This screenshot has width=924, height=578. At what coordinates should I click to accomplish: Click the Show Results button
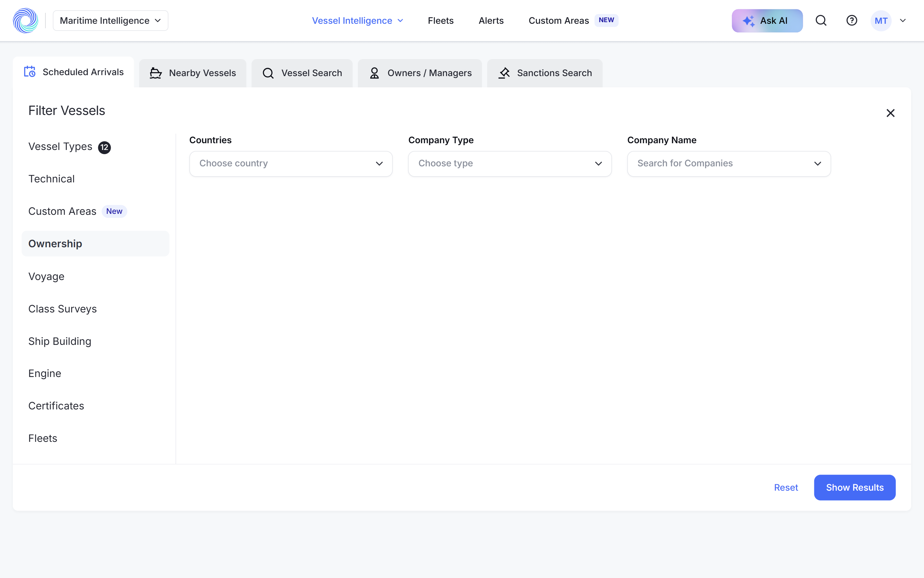pos(854,487)
